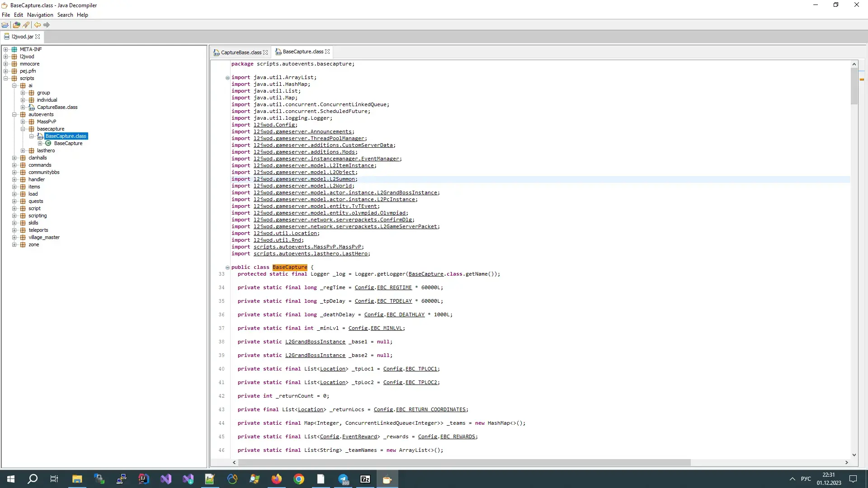
Task: Collapse the scripts package node
Action: point(6,78)
